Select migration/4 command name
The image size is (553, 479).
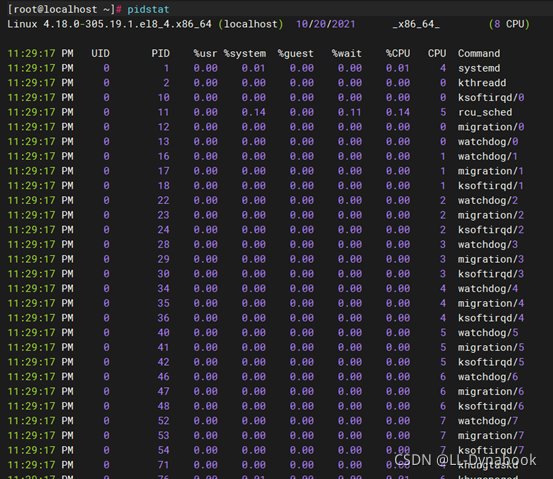coord(491,303)
